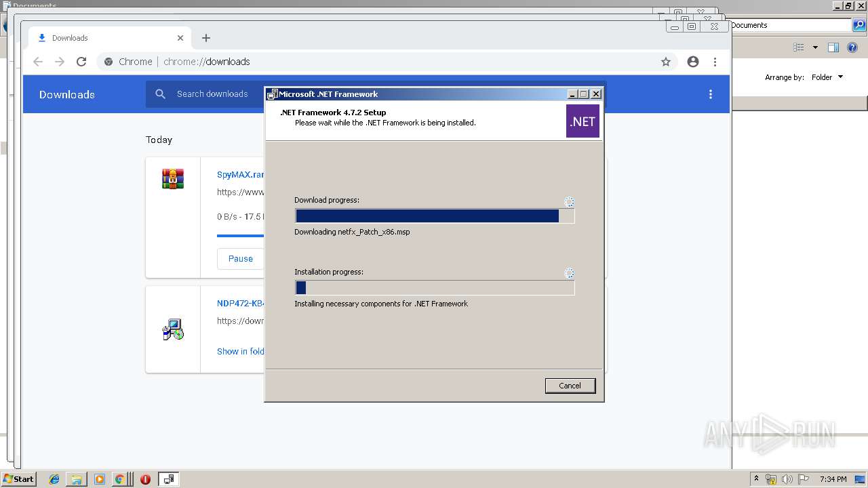
Task: Open Windows Media Player from taskbar
Action: 100,479
